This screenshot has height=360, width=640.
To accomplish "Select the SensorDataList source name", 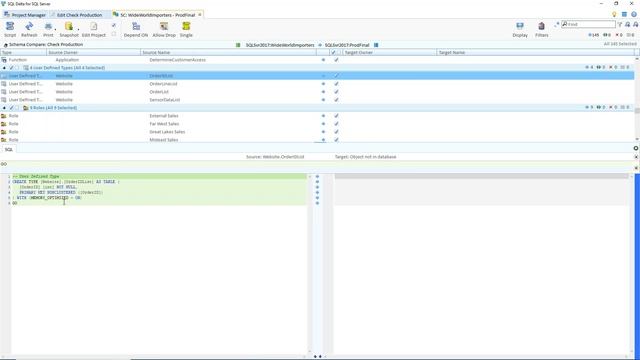I will coord(164,100).
